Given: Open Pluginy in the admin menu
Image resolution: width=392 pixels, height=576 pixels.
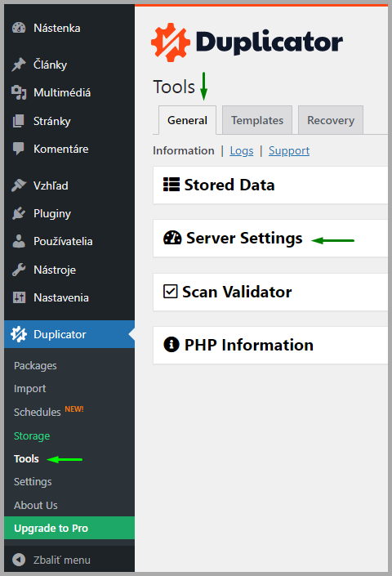Looking at the screenshot, I should (69, 213).
